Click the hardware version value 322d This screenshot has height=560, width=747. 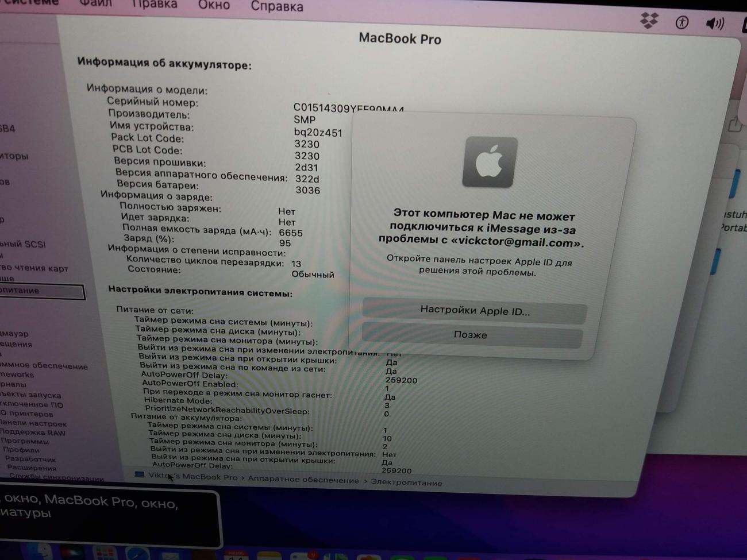click(x=307, y=179)
